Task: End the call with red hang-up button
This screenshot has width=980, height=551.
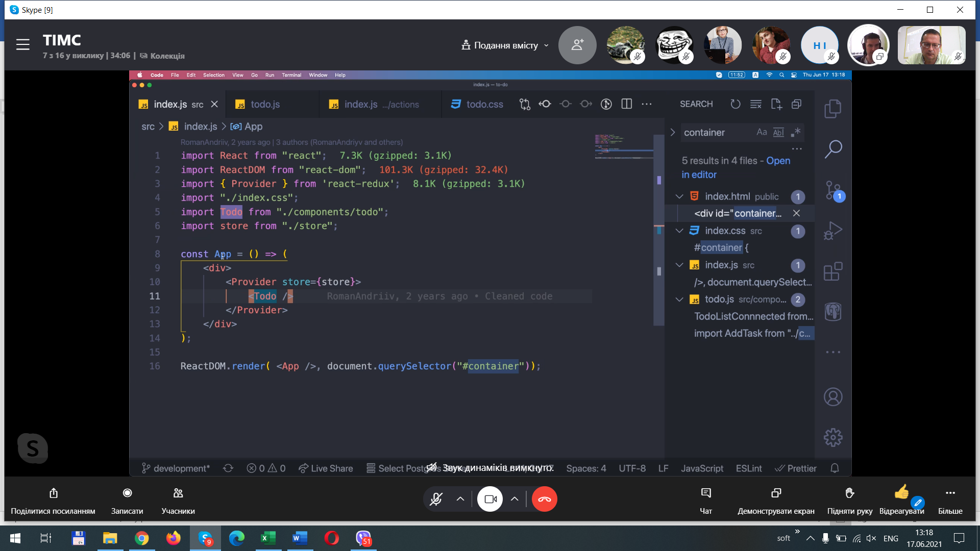Action: pos(544,499)
